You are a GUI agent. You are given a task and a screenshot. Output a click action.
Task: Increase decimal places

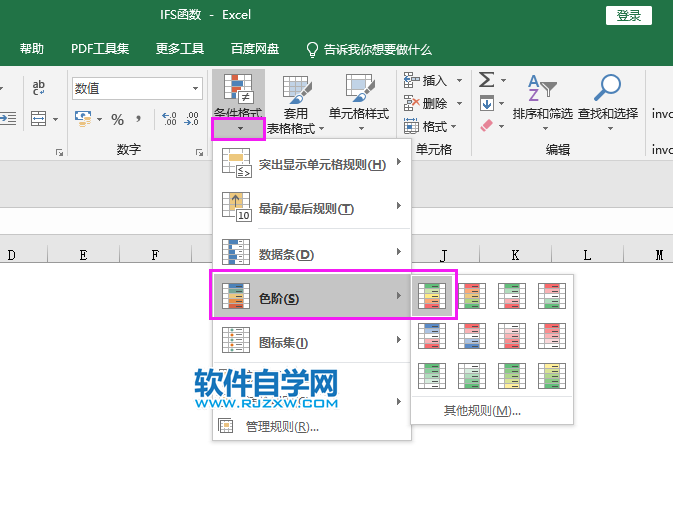pyautogui.click(x=169, y=119)
